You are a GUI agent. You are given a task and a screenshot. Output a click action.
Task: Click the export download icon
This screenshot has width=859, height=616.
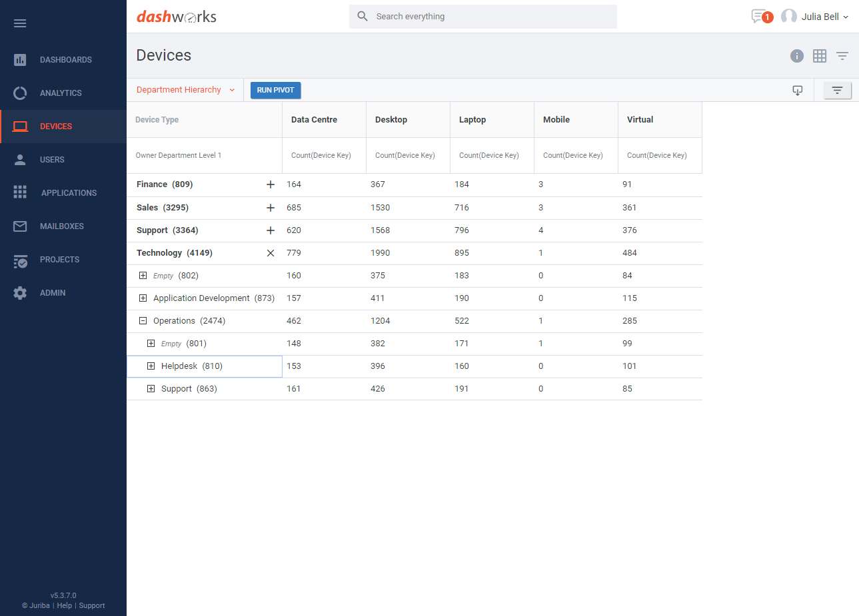click(x=798, y=91)
